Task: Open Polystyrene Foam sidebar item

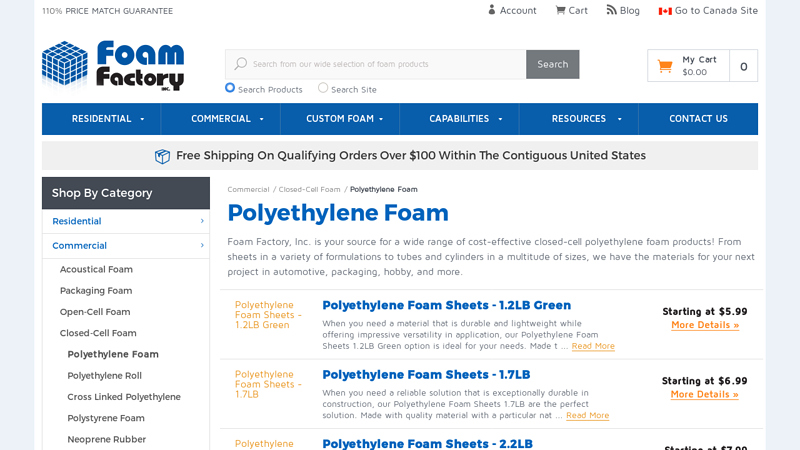Action: tap(106, 418)
